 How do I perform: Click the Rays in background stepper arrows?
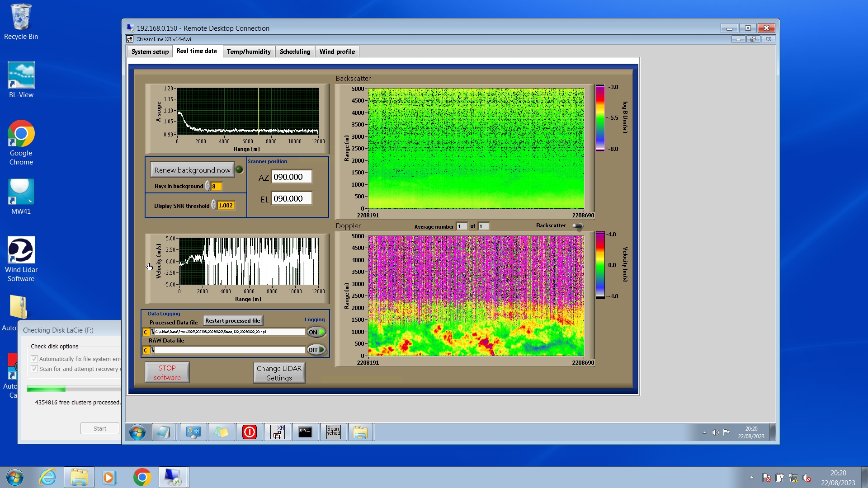tap(208, 186)
